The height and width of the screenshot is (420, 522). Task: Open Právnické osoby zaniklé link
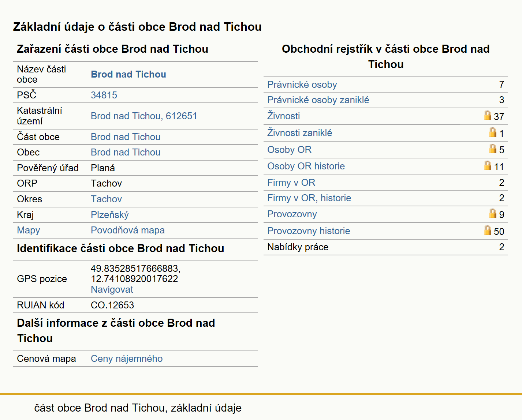318,100
